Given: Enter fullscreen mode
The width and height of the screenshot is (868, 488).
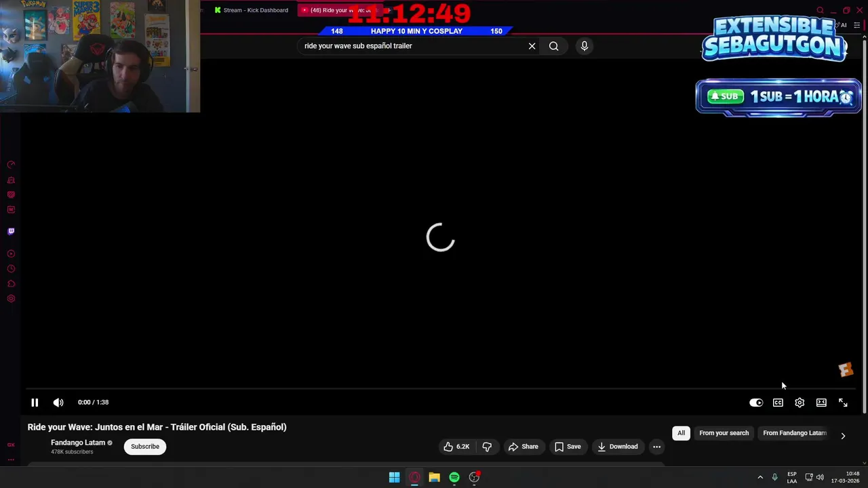Looking at the screenshot, I should (843, 403).
